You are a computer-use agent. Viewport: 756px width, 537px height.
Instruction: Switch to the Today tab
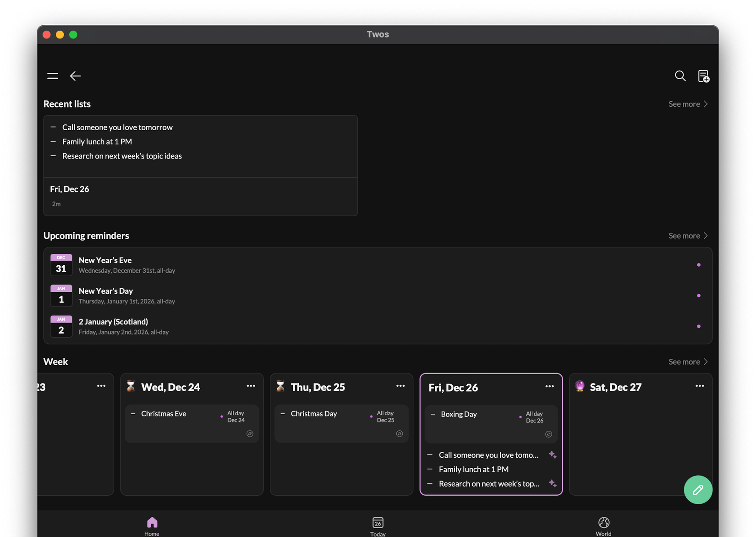[x=378, y=526]
